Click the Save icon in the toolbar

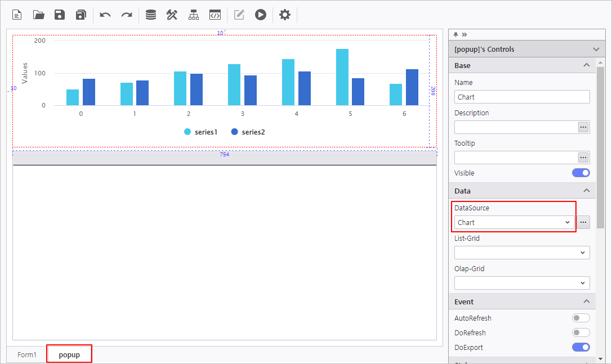click(60, 15)
